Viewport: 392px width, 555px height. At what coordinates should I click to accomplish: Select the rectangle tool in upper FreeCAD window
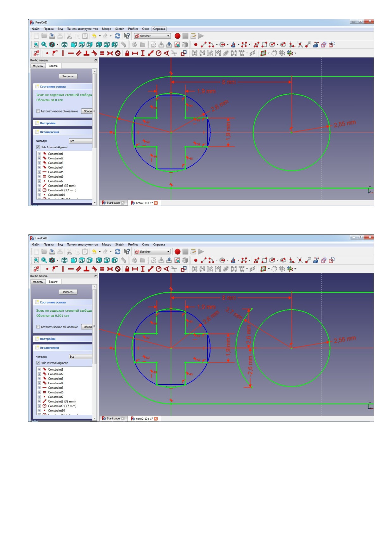(264, 45)
